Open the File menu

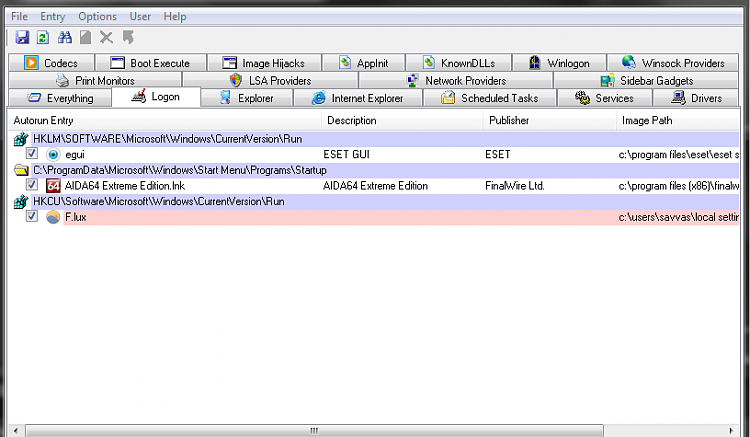click(x=19, y=16)
